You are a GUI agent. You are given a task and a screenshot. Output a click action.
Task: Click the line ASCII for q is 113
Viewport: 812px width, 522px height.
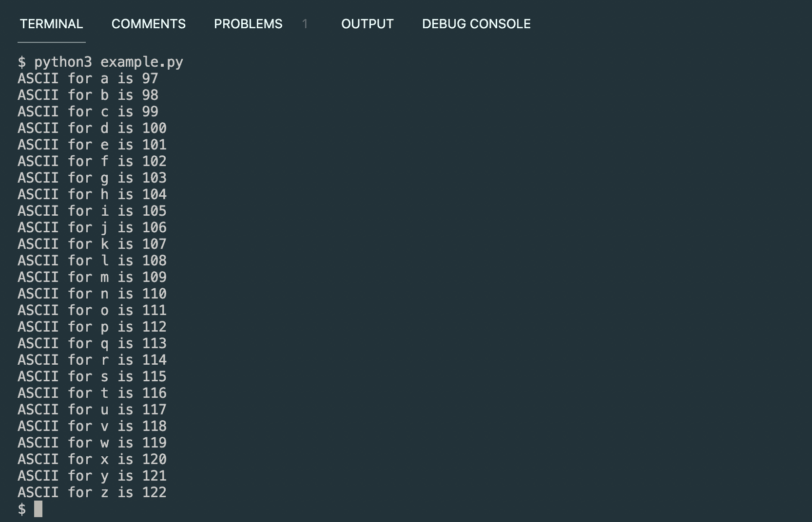[92, 343]
